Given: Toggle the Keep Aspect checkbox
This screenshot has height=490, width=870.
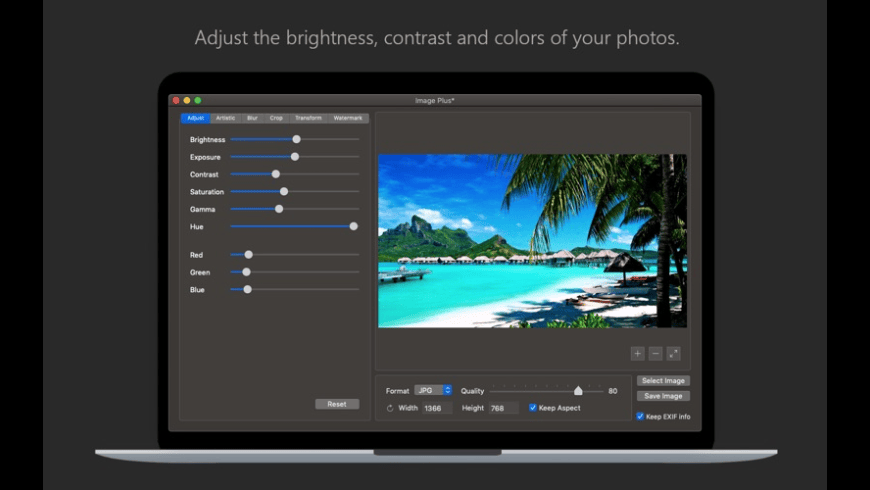Looking at the screenshot, I should pyautogui.click(x=533, y=408).
